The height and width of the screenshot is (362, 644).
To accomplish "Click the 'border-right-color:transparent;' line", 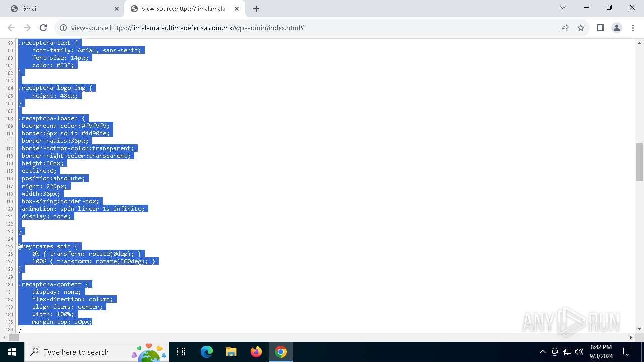I will point(76,156).
